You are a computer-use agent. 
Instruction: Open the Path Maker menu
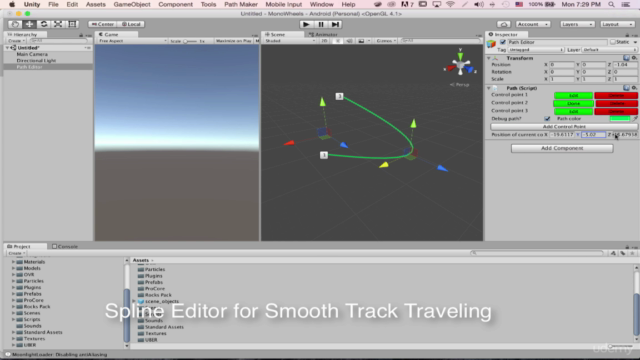[241, 4]
